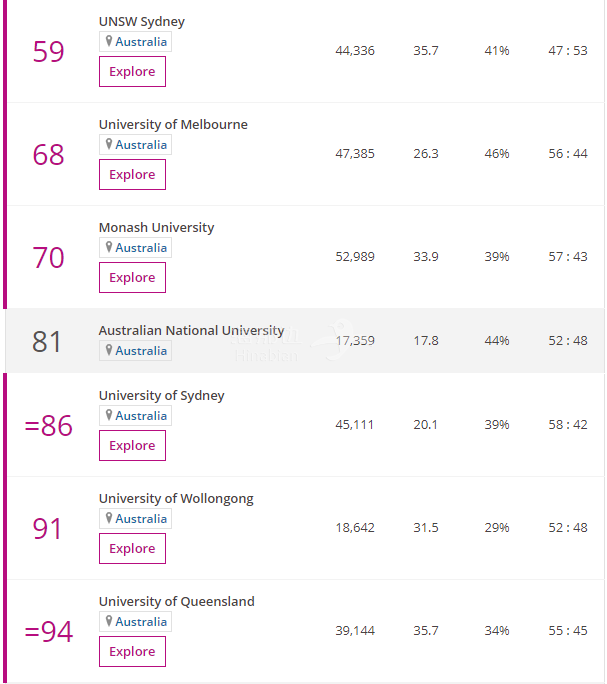The width and height of the screenshot is (607, 684).
Task: Open Australia link under UNSW Sydney
Action: [x=141, y=42]
